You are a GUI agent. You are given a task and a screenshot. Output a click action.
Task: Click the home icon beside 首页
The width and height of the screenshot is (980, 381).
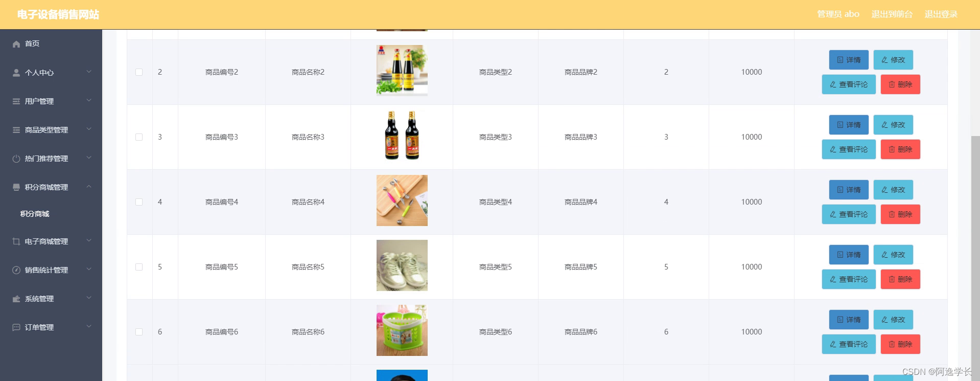point(16,44)
